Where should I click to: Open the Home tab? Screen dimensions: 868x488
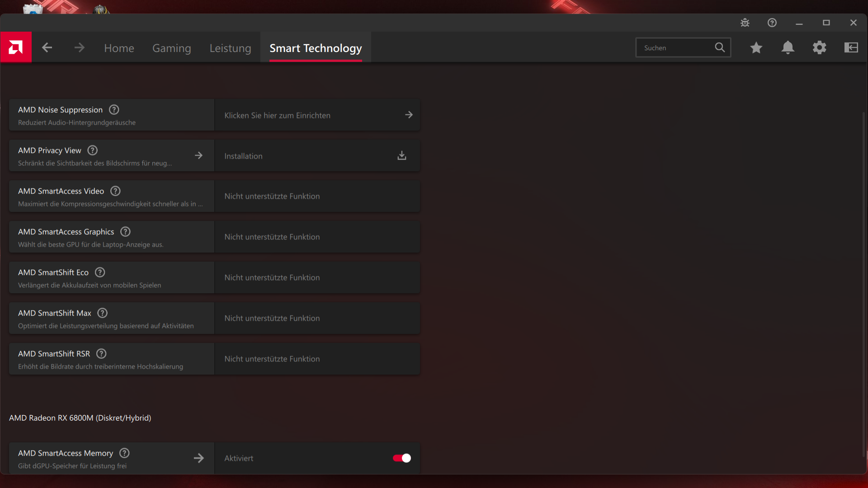[x=119, y=48]
